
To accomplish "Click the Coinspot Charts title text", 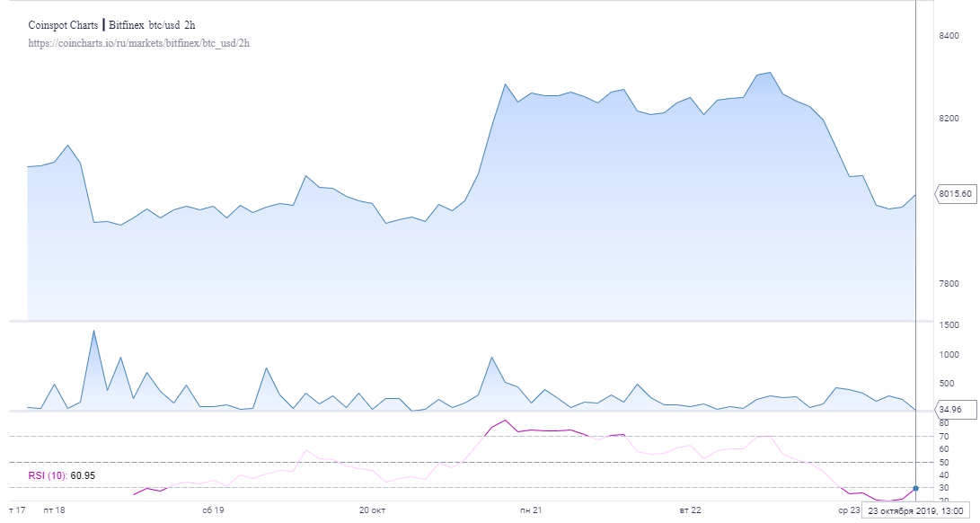I will 63,25.
